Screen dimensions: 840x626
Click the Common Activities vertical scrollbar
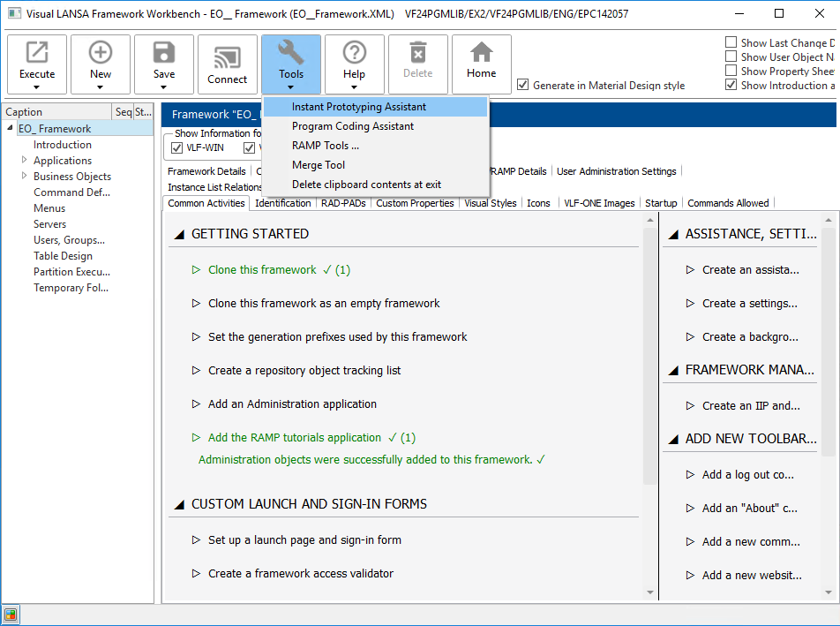coord(650,353)
